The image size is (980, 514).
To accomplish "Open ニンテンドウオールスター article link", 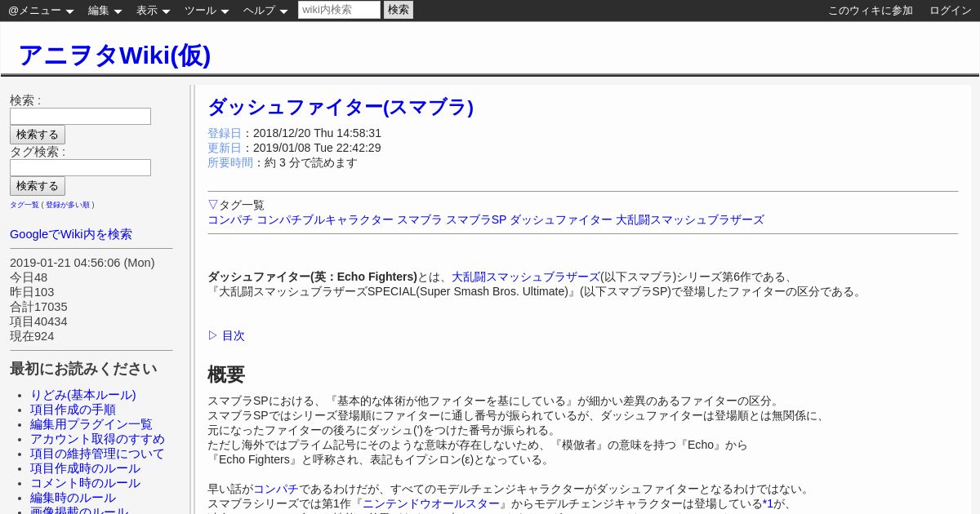I will (431, 503).
